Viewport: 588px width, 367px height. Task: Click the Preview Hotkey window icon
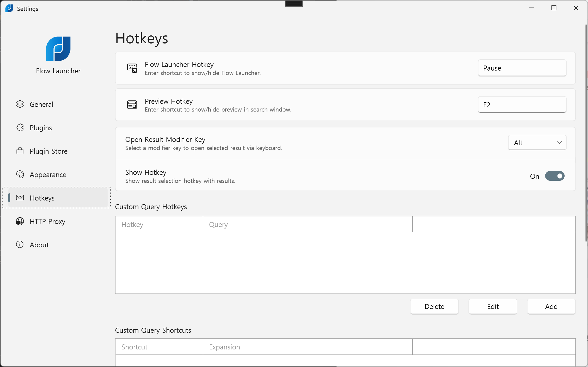132,105
